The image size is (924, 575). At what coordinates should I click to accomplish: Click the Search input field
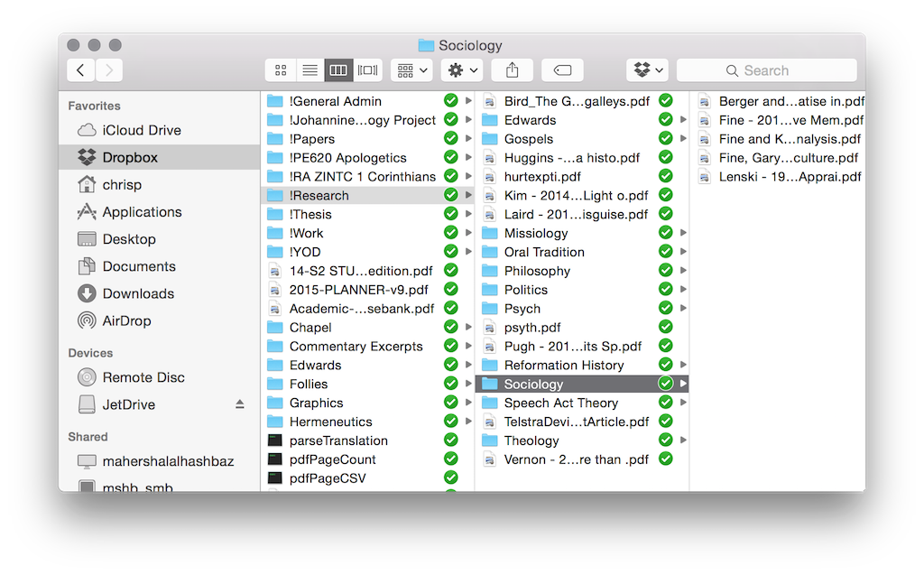766,70
